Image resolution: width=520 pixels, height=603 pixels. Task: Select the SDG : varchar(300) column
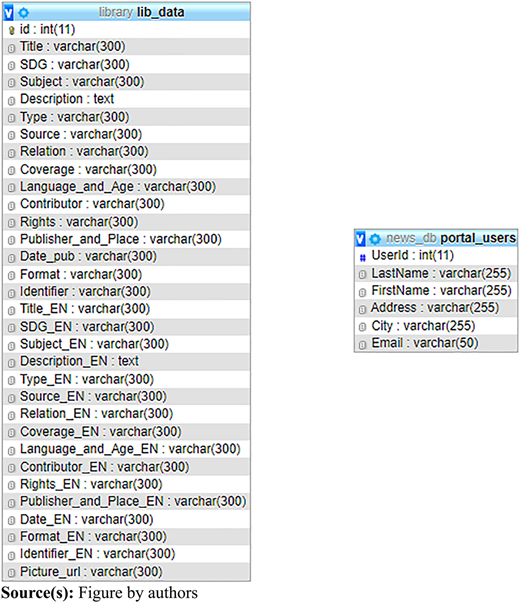127,64
